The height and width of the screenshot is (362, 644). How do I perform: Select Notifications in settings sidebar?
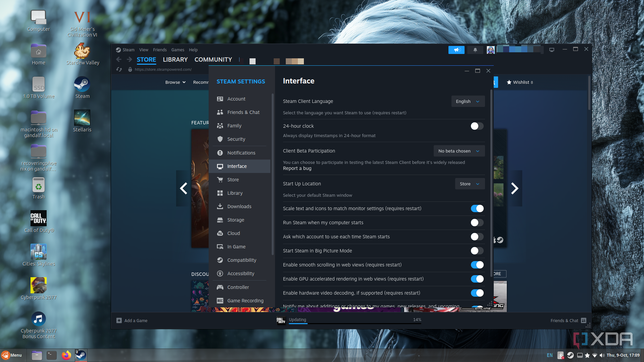(x=239, y=153)
